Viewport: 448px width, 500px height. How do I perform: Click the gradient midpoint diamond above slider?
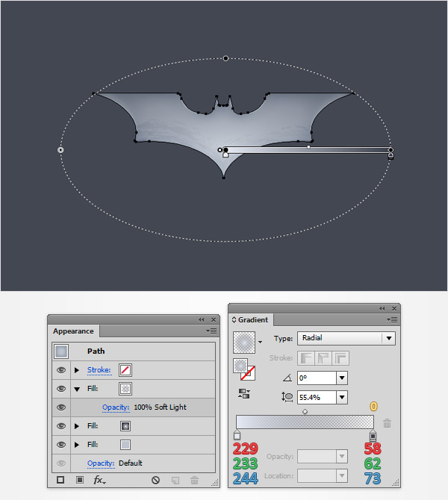305,412
